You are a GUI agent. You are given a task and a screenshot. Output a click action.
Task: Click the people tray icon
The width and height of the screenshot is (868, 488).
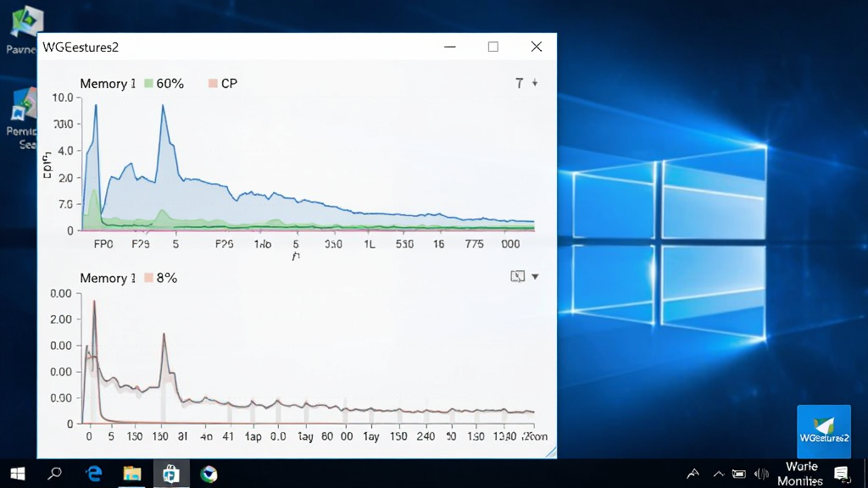click(693, 474)
